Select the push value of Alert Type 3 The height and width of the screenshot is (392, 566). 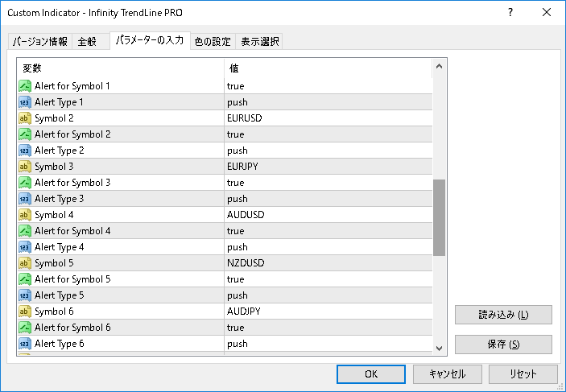tap(328, 199)
